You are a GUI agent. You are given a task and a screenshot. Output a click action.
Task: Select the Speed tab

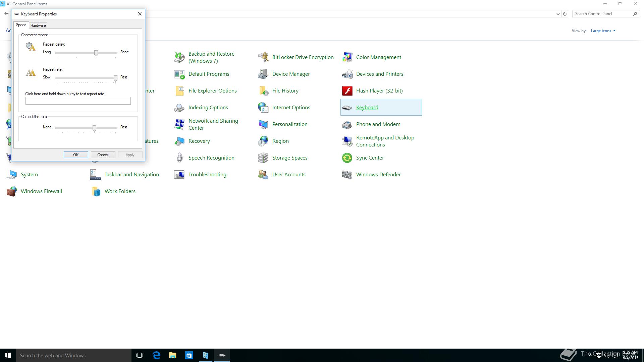click(x=21, y=25)
